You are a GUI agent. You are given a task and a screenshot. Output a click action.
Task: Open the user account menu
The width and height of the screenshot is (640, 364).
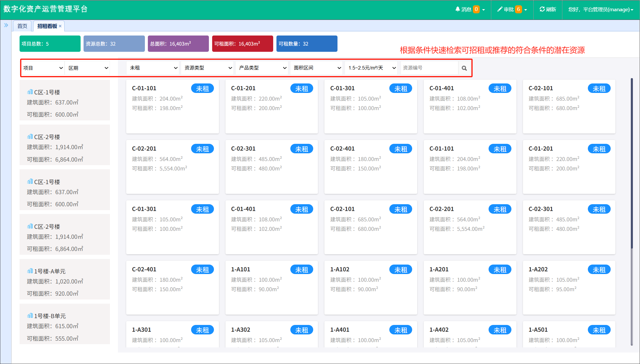point(601,9)
